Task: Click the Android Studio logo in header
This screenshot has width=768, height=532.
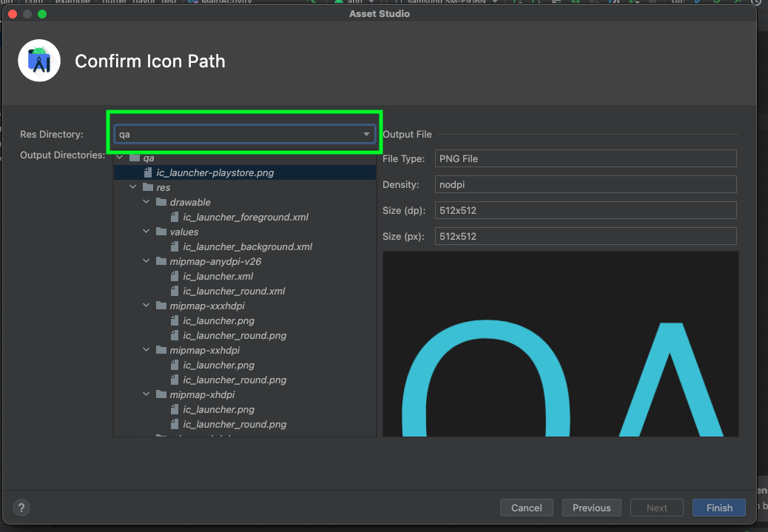Action: pos(39,61)
